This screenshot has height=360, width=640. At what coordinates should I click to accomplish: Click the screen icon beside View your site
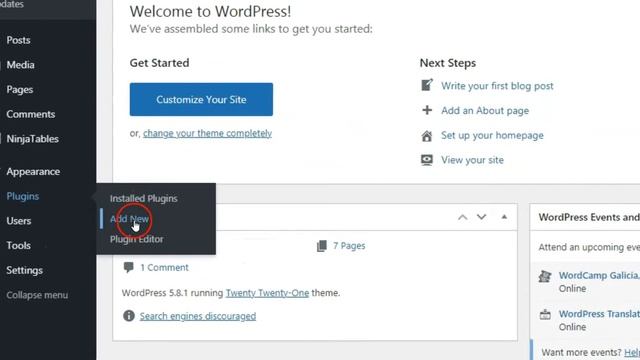[427, 160]
